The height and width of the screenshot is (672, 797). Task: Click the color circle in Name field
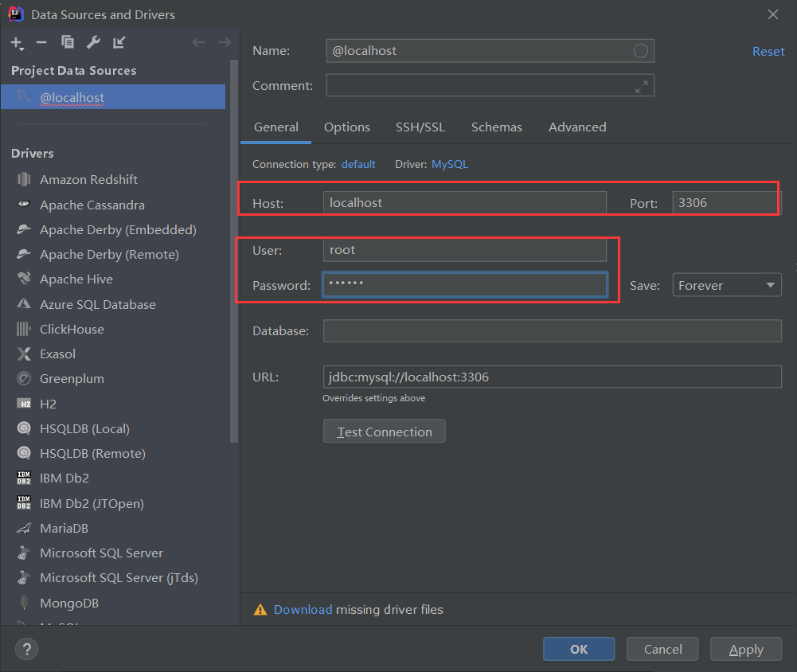[x=640, y=51]
